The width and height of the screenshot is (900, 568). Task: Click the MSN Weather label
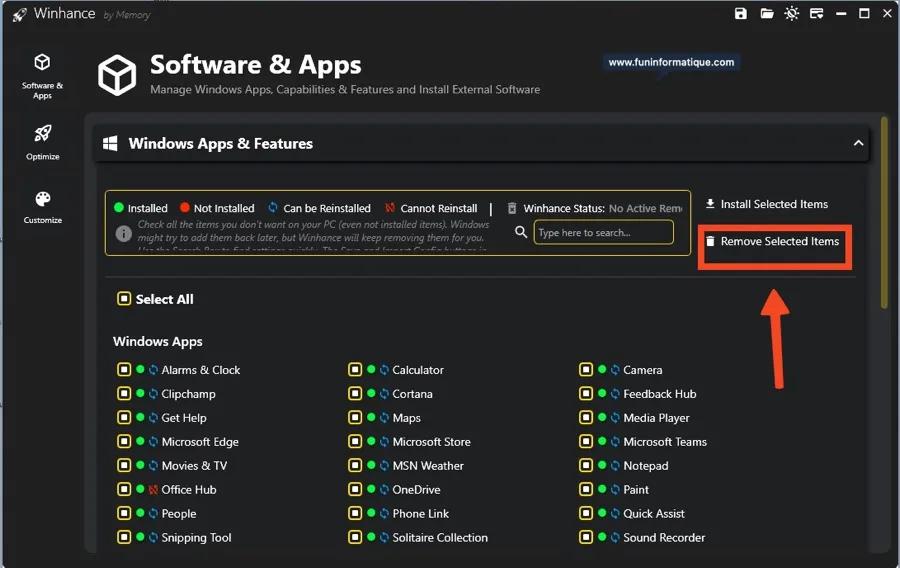click(x=428, y=466)
